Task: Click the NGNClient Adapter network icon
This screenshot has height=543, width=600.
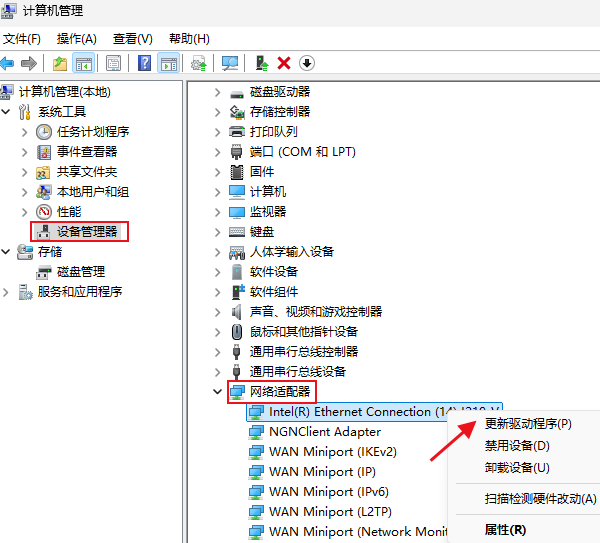Action: click(x=256, y=432)
